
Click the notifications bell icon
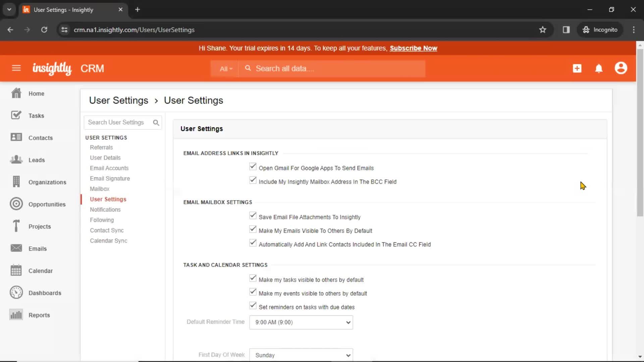coord(599,68)
